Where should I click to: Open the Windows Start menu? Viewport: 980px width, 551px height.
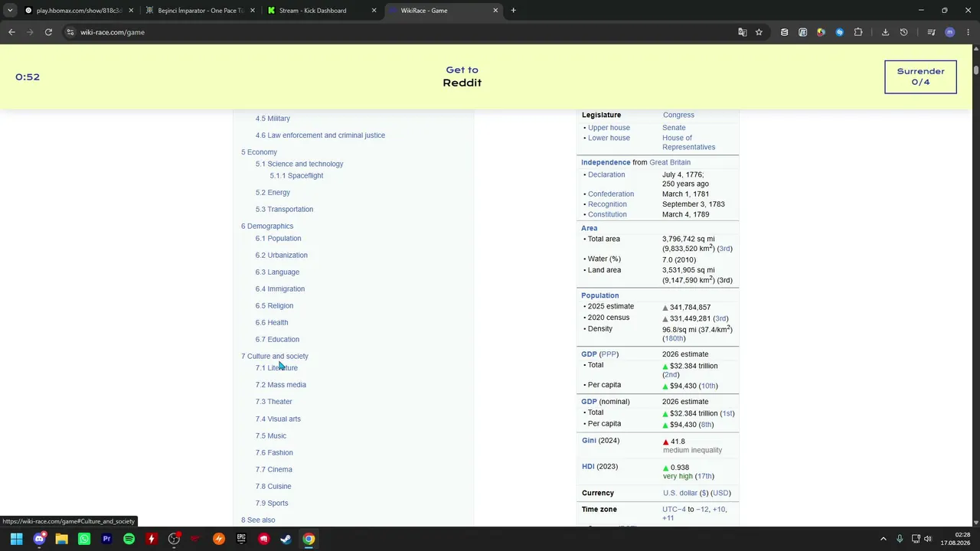16,539
